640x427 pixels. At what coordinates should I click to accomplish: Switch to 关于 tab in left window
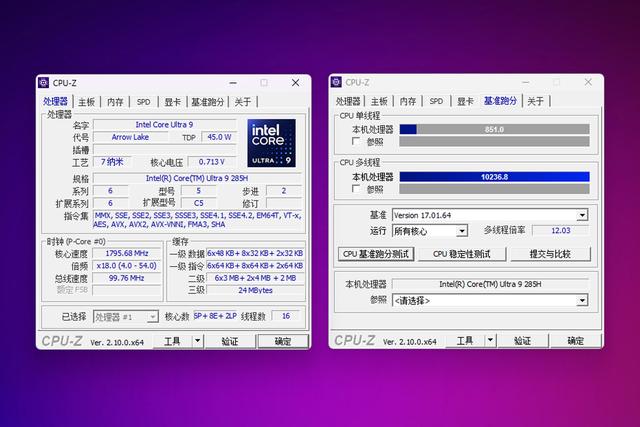tap(243, 102)
